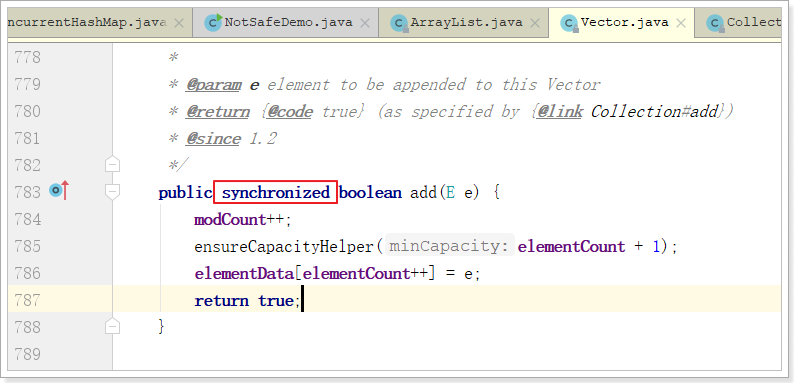Click elementCount + 1 argument on line 785
The width and height of the screenshot is (794, 383).
click(589, 247)
